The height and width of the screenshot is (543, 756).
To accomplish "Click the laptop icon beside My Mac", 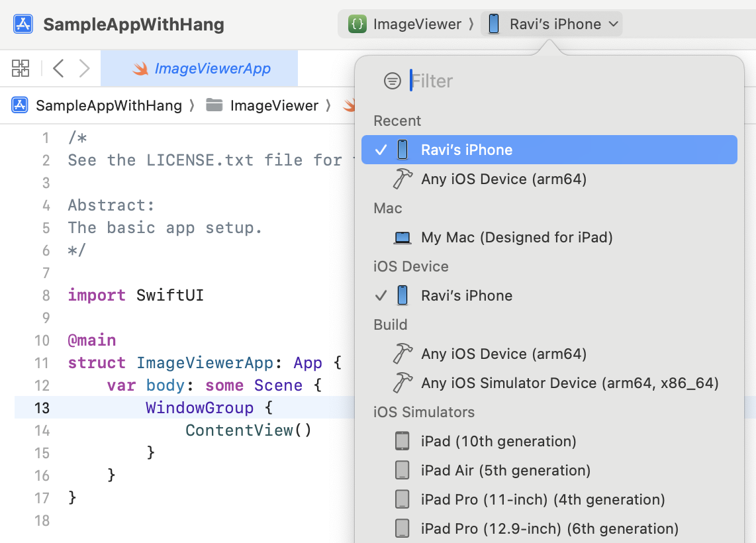I will click(x=402, y=237).
